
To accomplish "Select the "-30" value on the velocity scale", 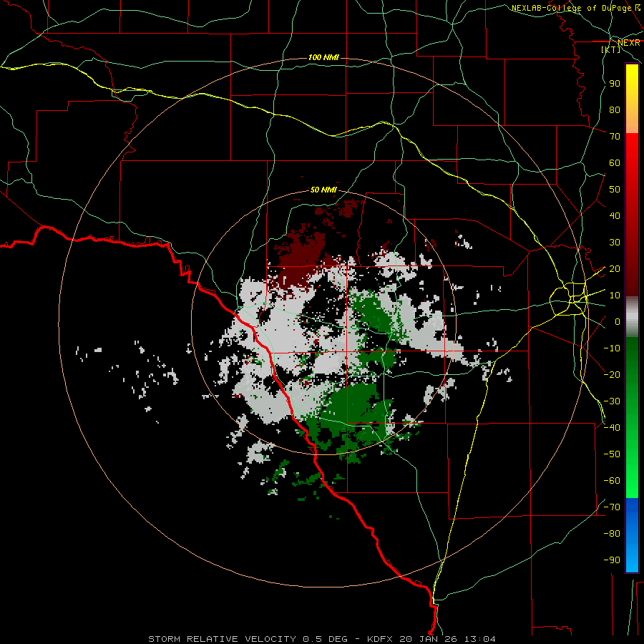I will (x=612, y=401).
